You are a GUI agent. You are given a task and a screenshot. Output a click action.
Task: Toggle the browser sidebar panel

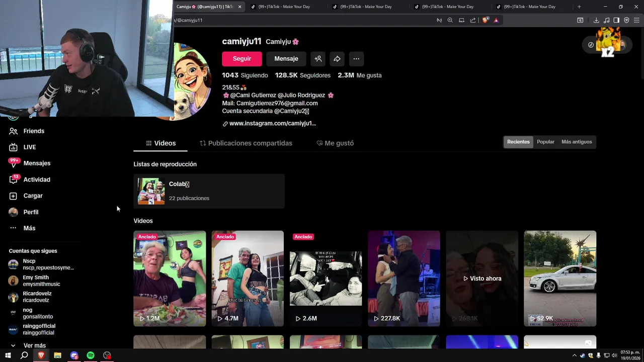click(x=616, y=20)
